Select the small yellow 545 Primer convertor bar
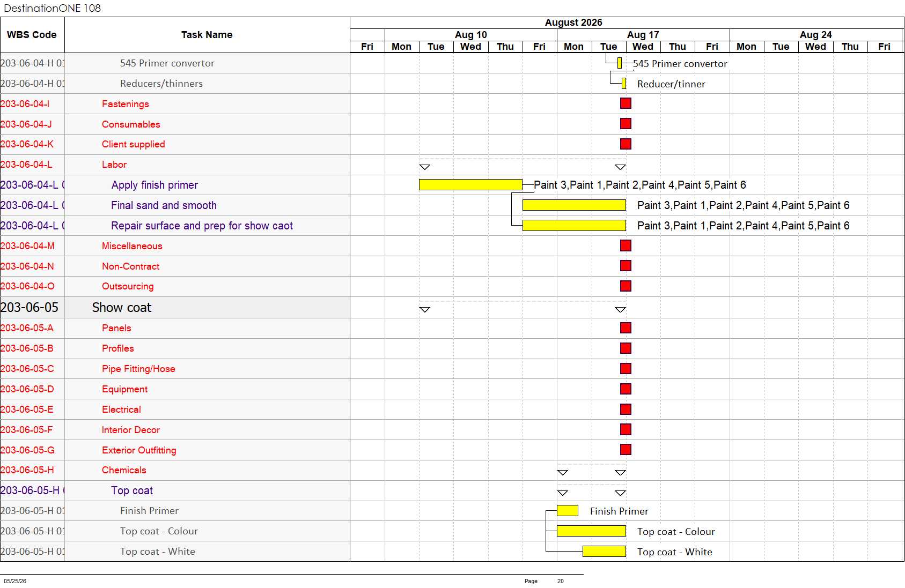Screen dimensions: 905x588 tap(620, 63)
